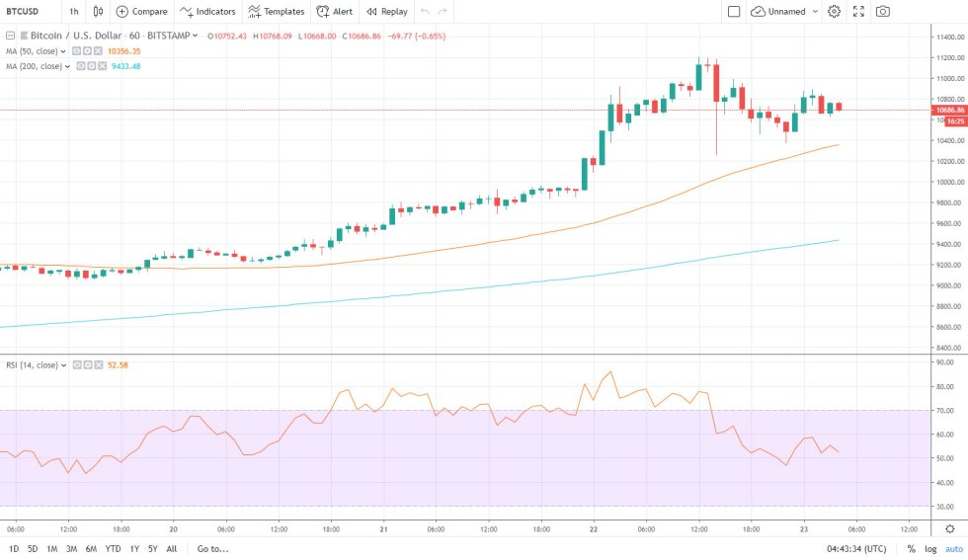Enter fullscreen mode

click(x=858, y=11)
